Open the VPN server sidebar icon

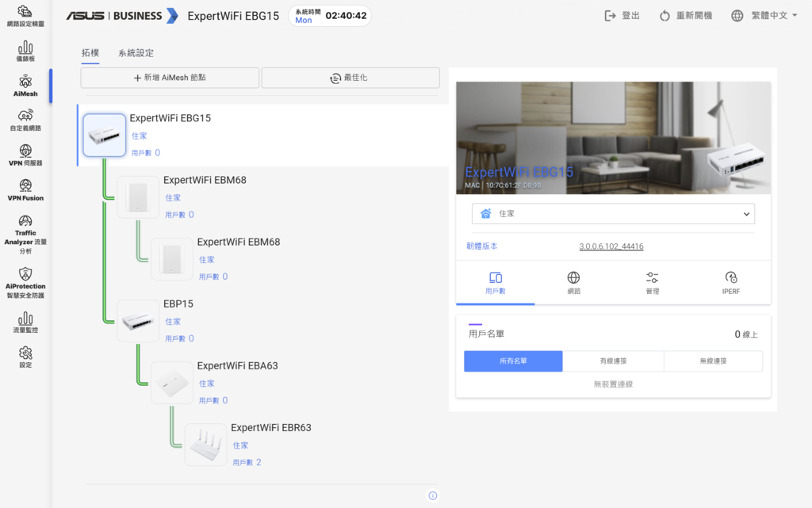pos(25,151)
